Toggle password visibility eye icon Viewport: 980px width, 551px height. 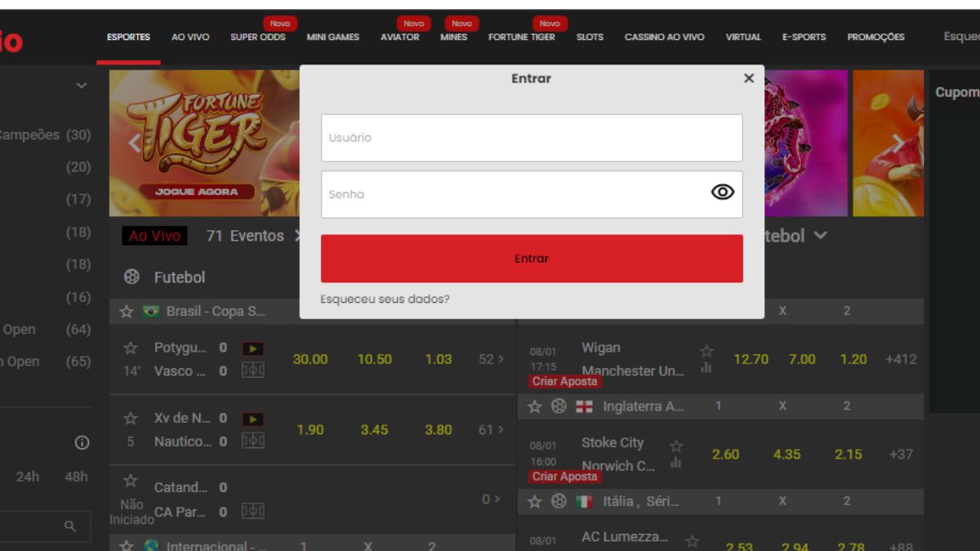[x=723, y=192]
